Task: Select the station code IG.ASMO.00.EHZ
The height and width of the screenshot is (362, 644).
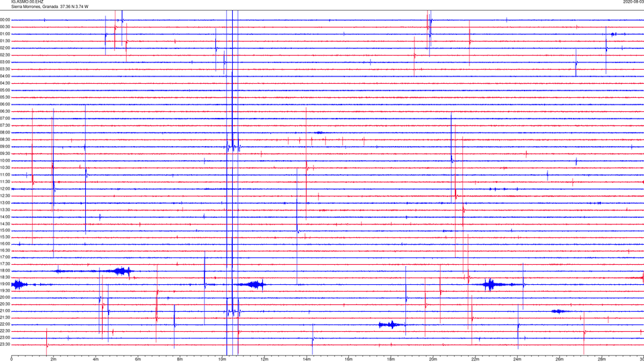Action: (27, 1)
